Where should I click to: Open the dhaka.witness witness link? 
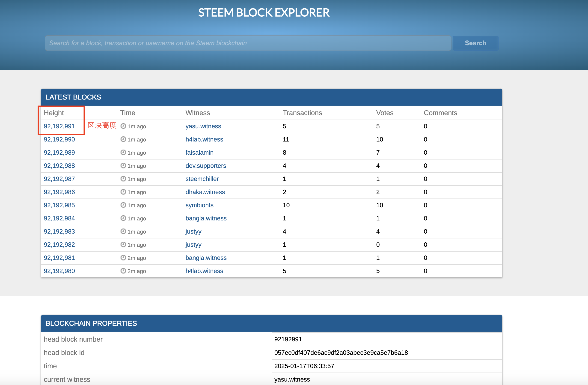click(x=205, y=192)
